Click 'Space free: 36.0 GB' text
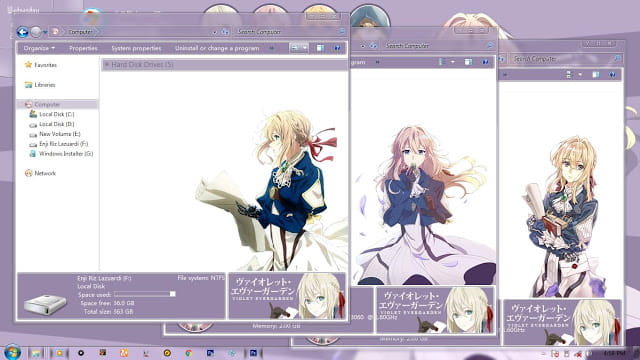 pyautogui.click(x=107, y=303)
